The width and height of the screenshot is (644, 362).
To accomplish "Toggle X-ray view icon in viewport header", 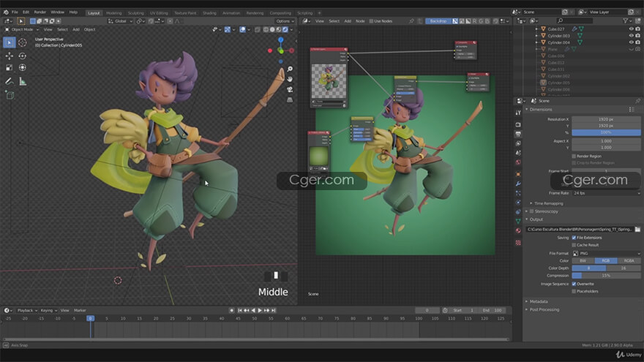I will pyautogui.click(x=258, y=29).
